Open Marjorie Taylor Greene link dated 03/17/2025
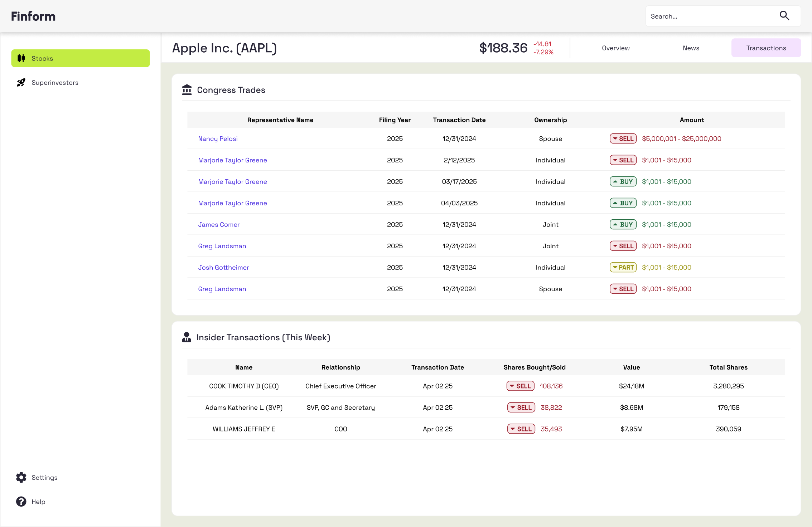This screenshot has height=527, width=812. tap(232, 181)
